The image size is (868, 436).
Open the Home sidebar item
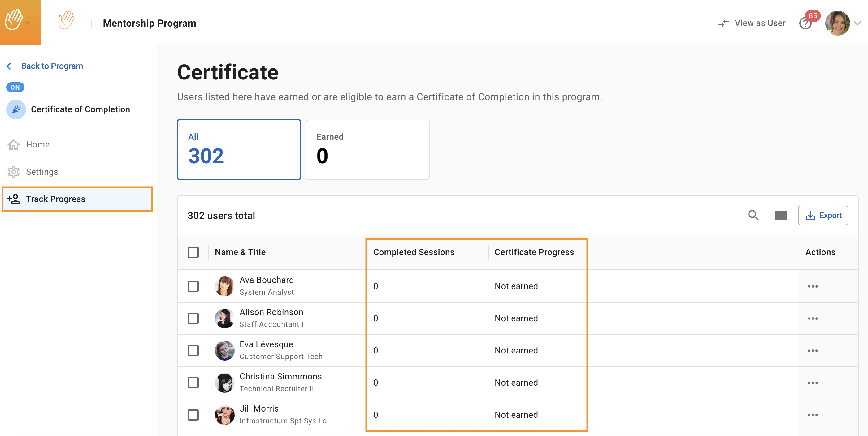(x=37, y=144)
